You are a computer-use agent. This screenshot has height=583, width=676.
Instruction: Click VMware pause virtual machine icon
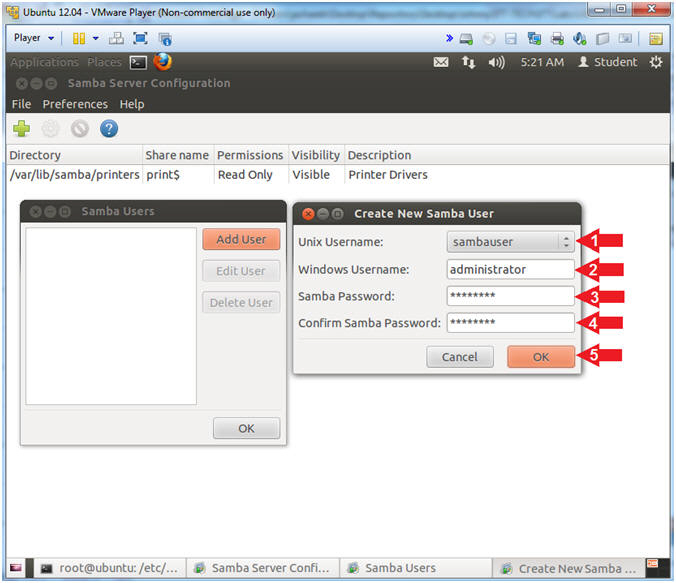coord(79,38)
